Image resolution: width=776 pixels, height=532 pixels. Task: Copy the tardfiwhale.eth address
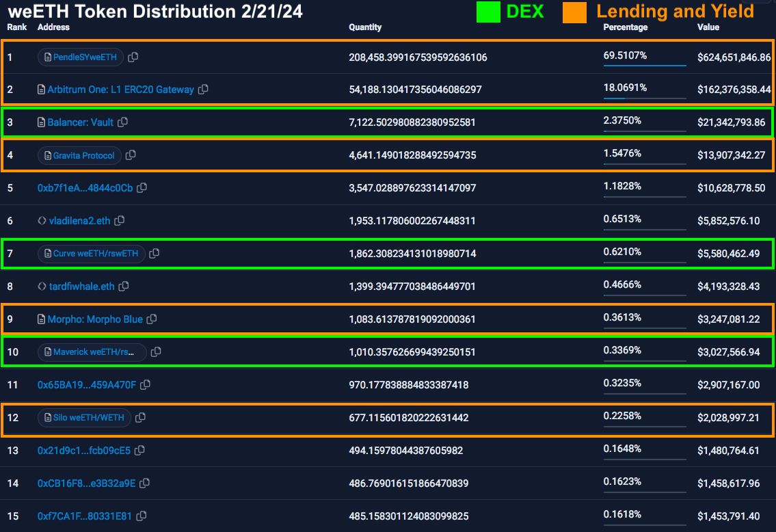(x=124, y=287)
